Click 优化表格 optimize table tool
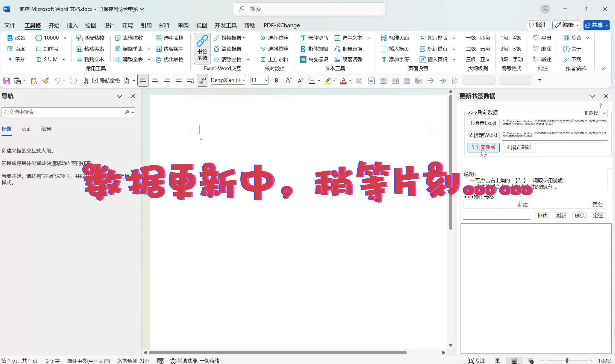The image size is (615, 364). 170,59
